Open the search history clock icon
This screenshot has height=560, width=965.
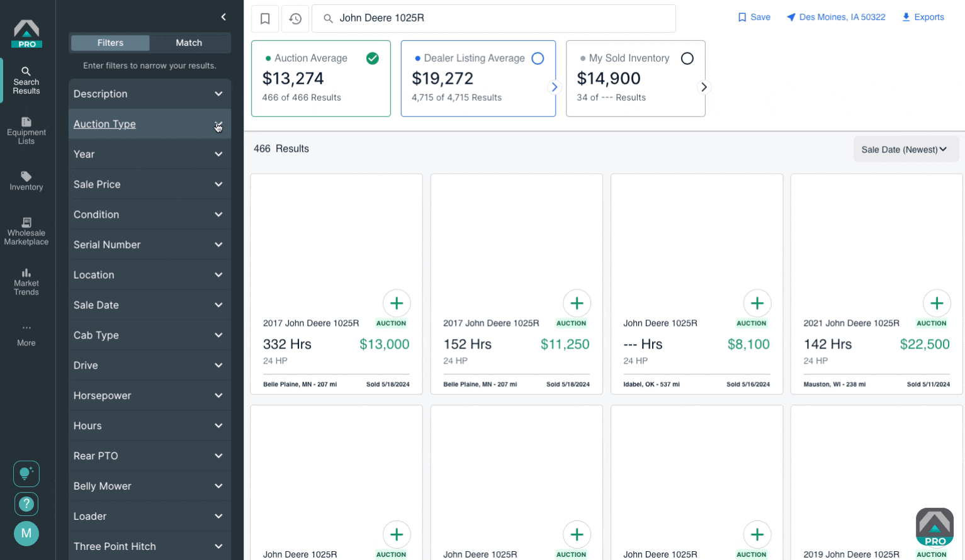click(295, 19)
